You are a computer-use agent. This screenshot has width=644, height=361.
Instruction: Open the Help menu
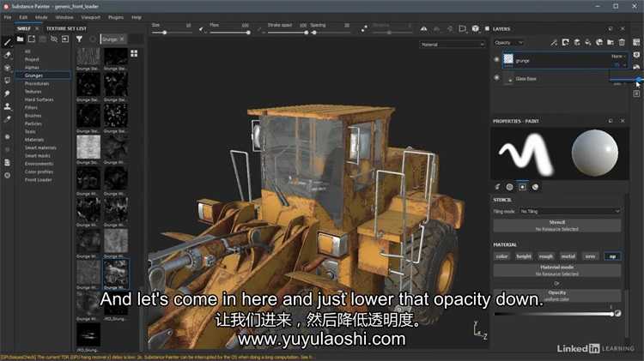click(137, 17)
